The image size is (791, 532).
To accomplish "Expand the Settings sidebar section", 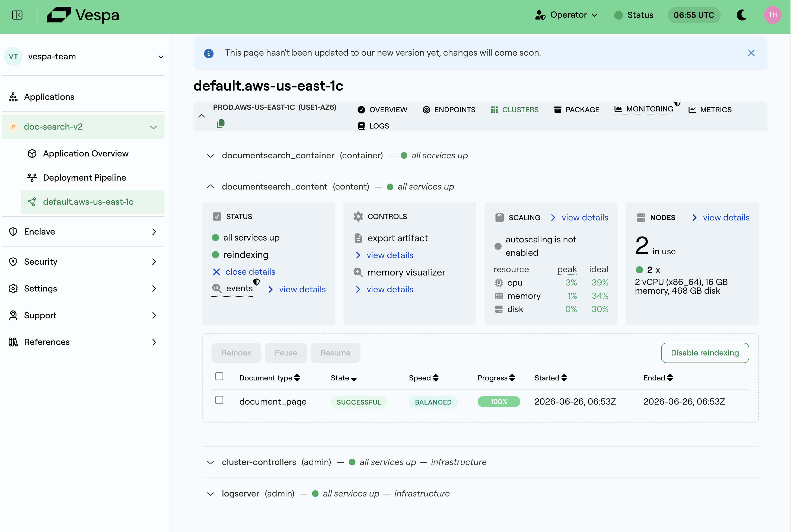I will click(154, 289).
